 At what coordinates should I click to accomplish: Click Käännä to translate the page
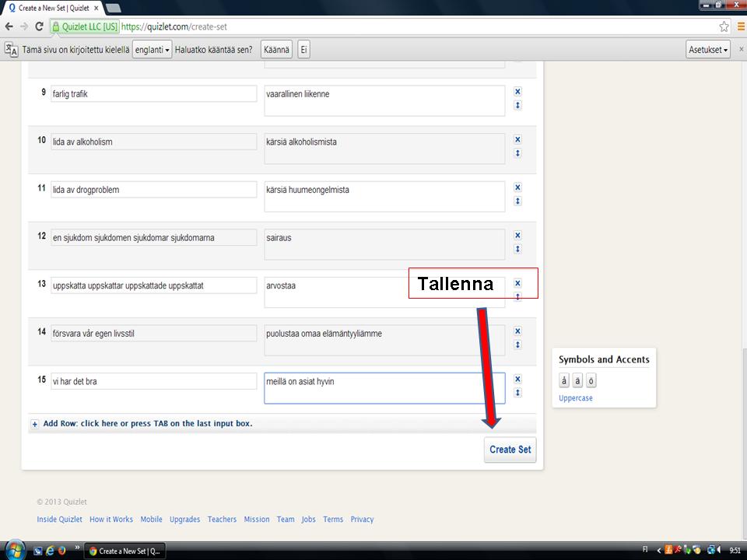tap(276, 50)
